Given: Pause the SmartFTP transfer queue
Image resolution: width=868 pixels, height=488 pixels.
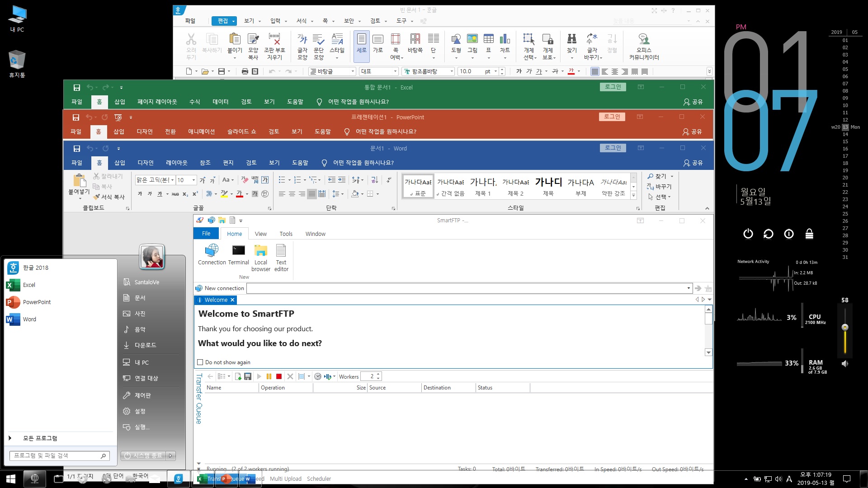Looking at the screenshot, I should pos(269,376).
